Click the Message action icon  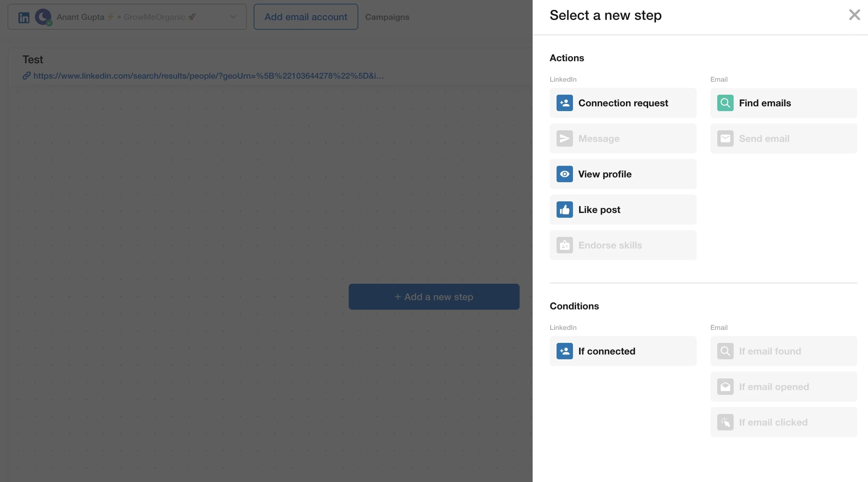[564, 138]
